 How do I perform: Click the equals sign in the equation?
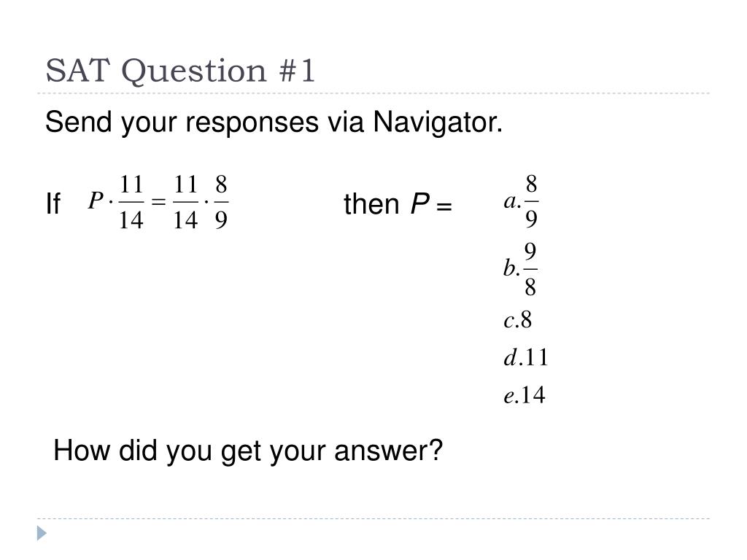pos(158,203)
